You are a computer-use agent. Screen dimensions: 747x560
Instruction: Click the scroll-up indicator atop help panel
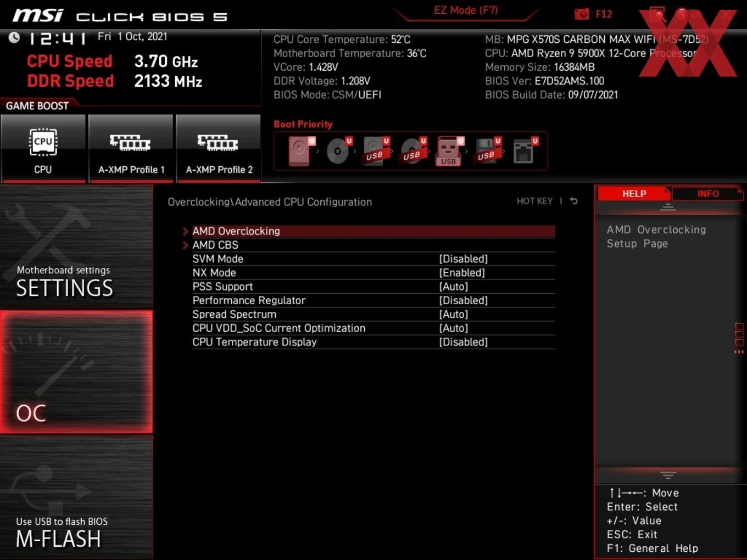pos(668,207)
